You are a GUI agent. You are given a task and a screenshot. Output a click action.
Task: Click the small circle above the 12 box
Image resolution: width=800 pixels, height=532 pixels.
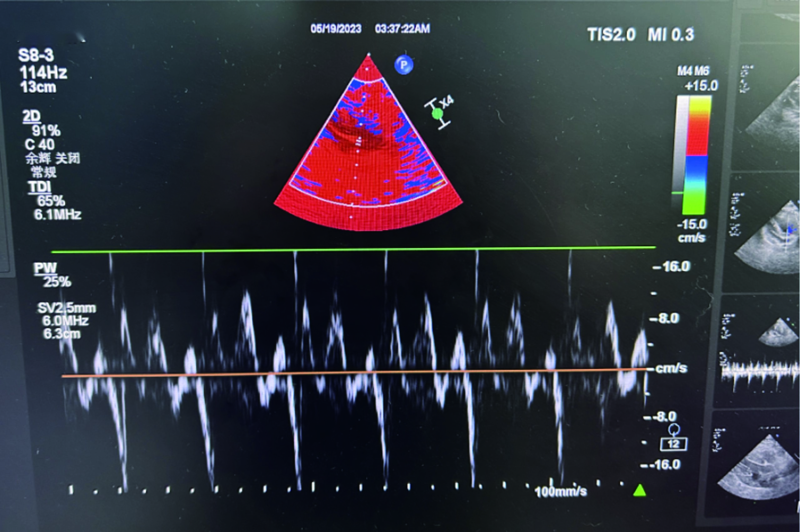tap(673, 430)
